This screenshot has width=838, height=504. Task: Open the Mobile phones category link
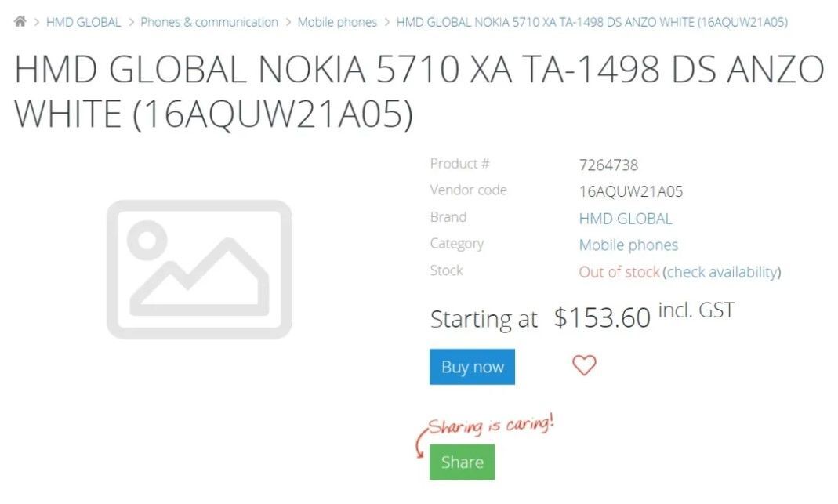pos(628,245)
